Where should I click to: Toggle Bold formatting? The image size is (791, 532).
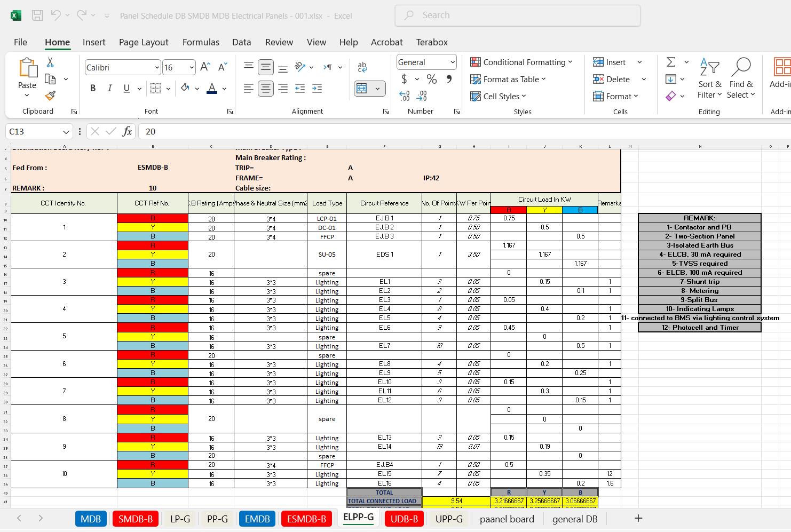(x=93, y=89)
